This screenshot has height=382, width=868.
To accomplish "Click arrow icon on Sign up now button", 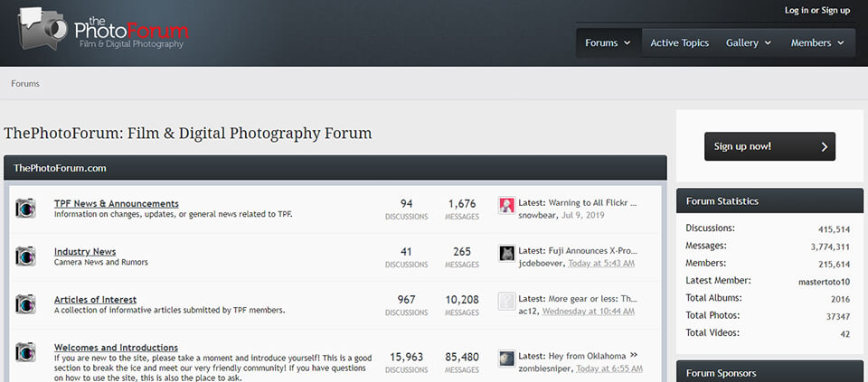I will pyautogui.click(x=824, y=146).
